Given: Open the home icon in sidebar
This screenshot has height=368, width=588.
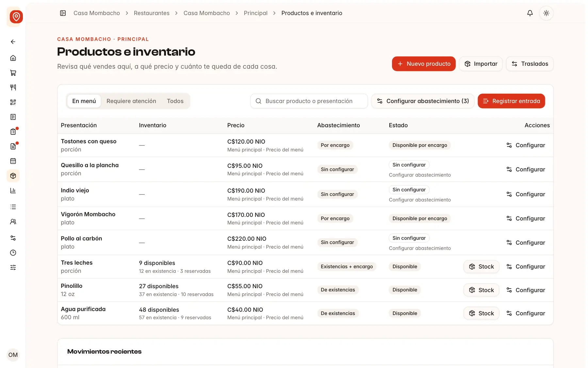Looking at the screenshot, I should 13,58.
